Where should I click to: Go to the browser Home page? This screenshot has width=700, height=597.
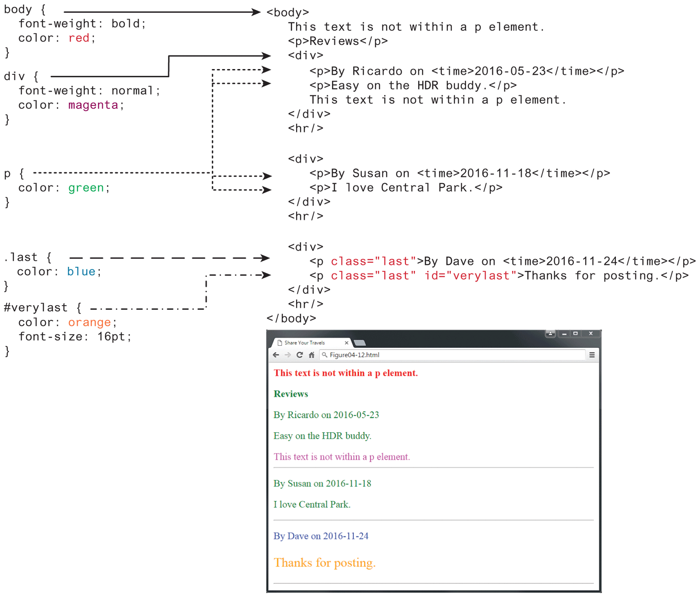[x=311, y=355]
